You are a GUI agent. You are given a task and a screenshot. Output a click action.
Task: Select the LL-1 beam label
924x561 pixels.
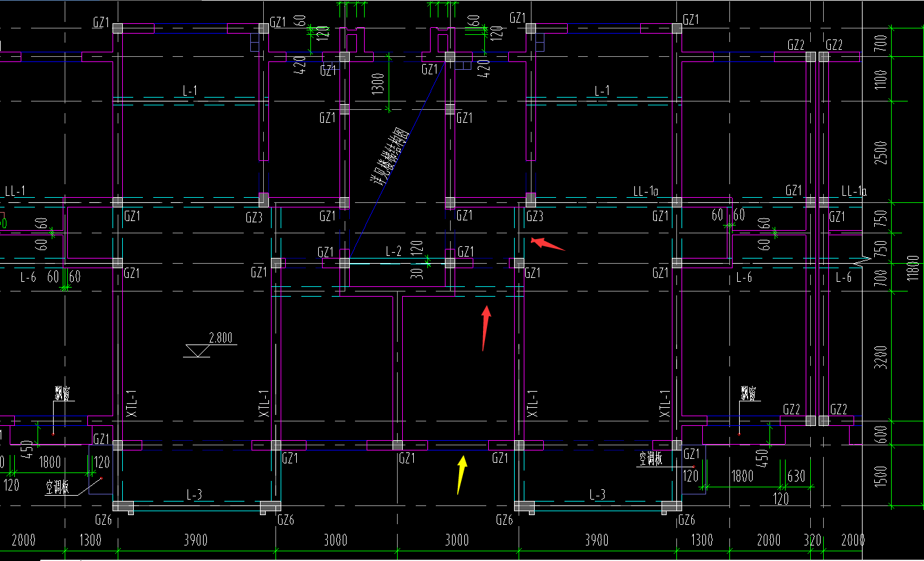(16, 191)
